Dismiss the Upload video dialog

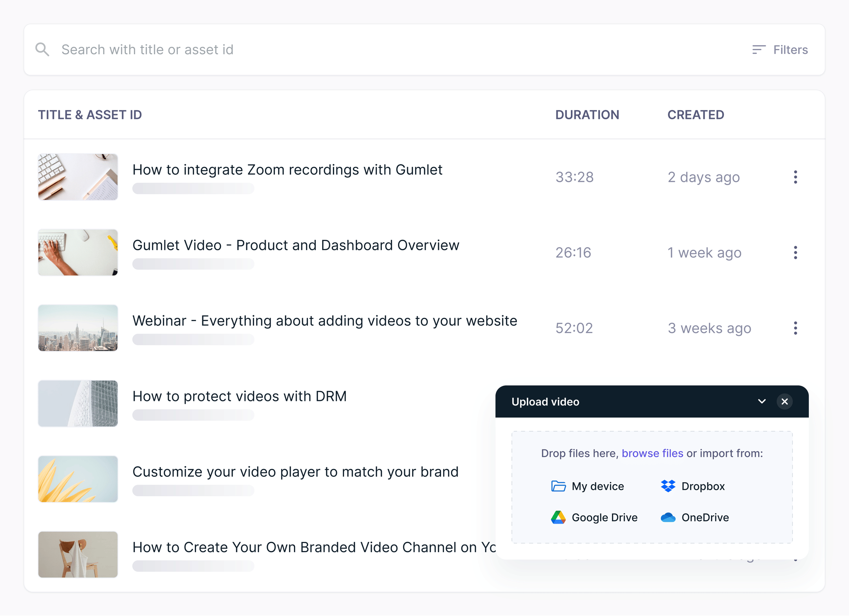pos(785,401)
